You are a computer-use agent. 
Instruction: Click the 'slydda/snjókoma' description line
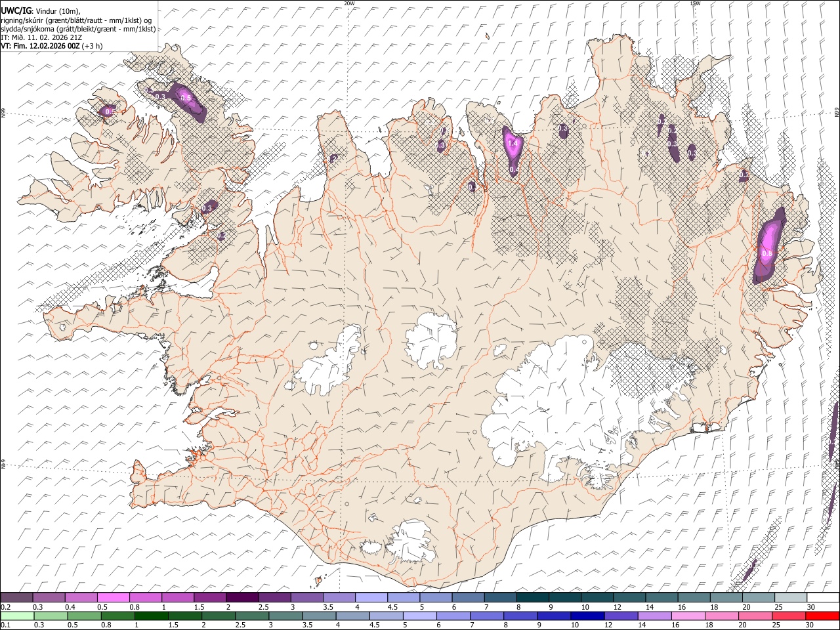78,29
